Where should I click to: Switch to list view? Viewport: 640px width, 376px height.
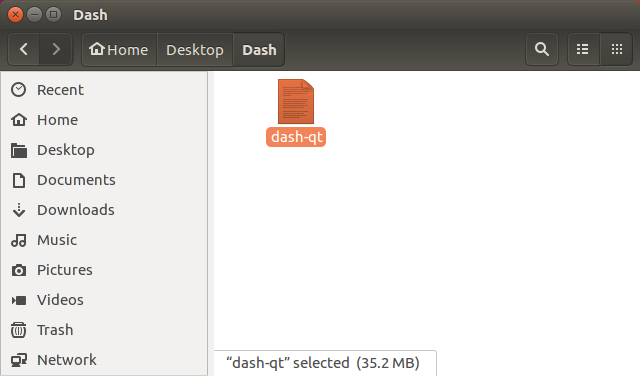583,50
